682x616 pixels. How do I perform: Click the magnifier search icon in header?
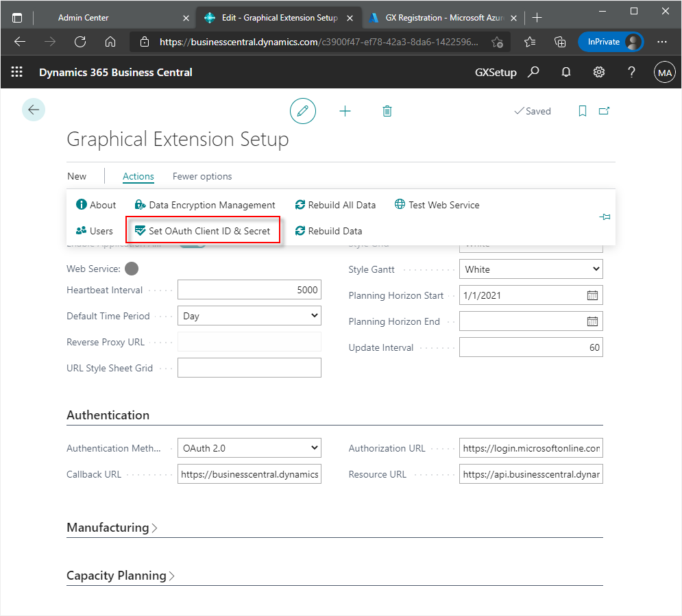point(533,72)
